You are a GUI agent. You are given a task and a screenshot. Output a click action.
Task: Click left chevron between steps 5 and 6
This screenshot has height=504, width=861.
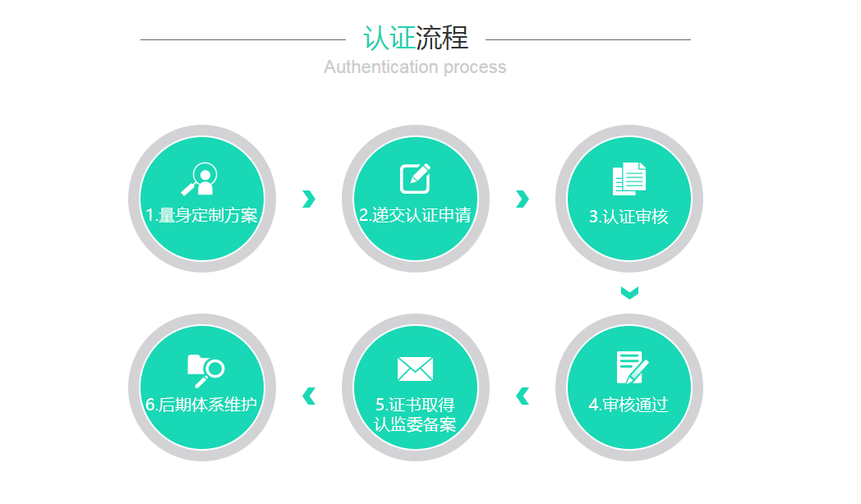pos(309,396)
